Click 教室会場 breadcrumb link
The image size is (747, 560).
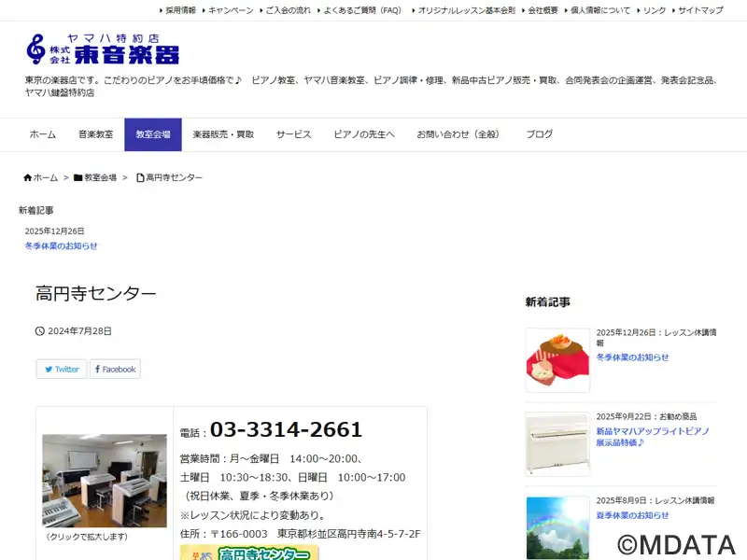coord(101,177)
